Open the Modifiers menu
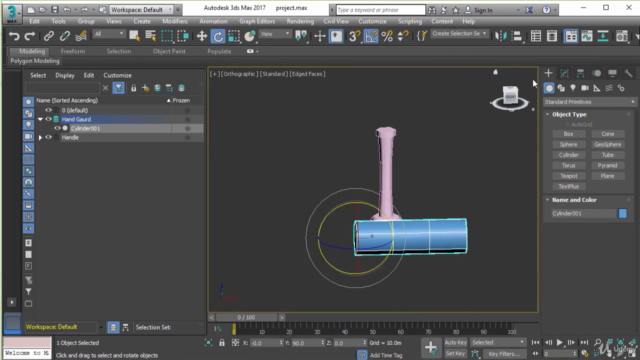 pyautogui.click(x=175, y=21)
